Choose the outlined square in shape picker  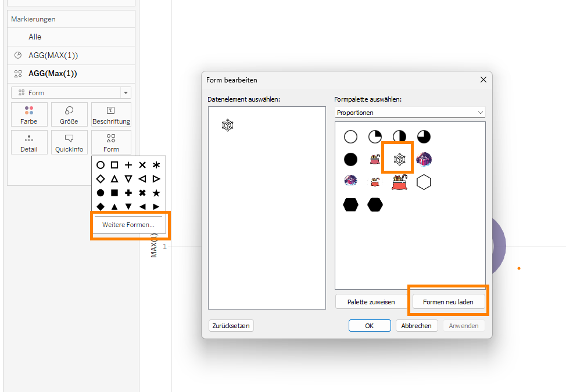[x=114, y=165]
